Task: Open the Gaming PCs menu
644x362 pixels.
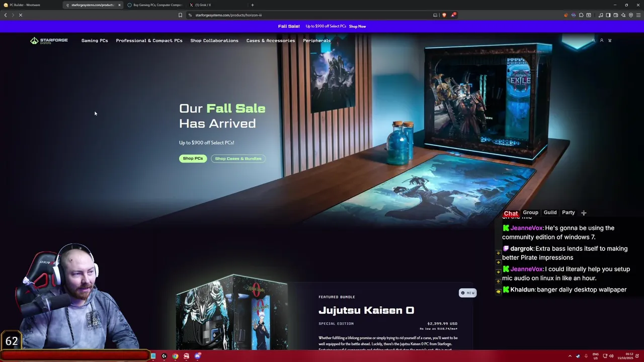Action: (x=95, y=41)
